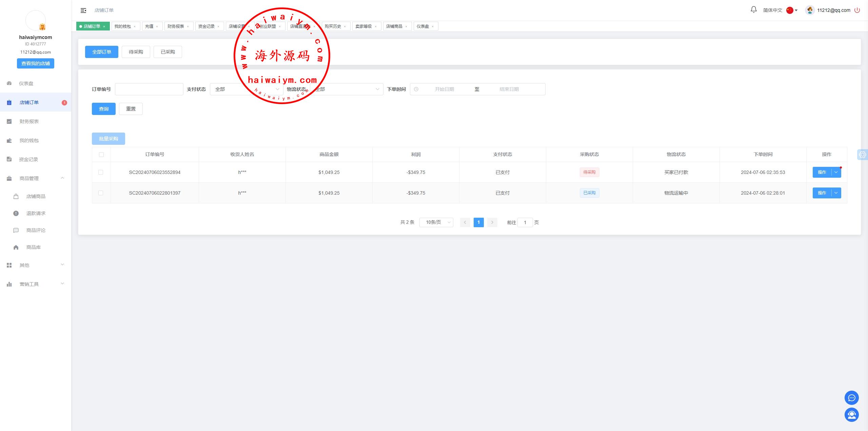Image resolution: width=868 pixels, height=431 pixels.
Task: Select the header checkbox for all orders
Action: [101, 155]
